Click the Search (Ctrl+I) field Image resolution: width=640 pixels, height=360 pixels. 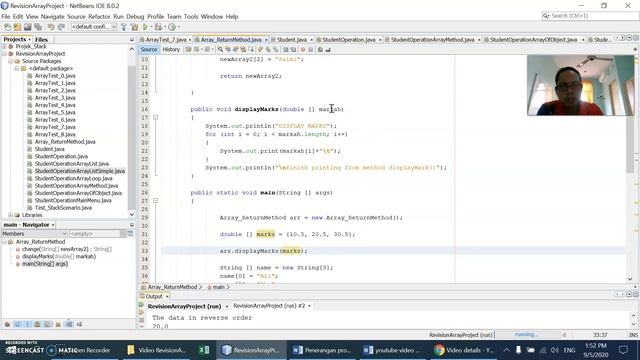590,16
